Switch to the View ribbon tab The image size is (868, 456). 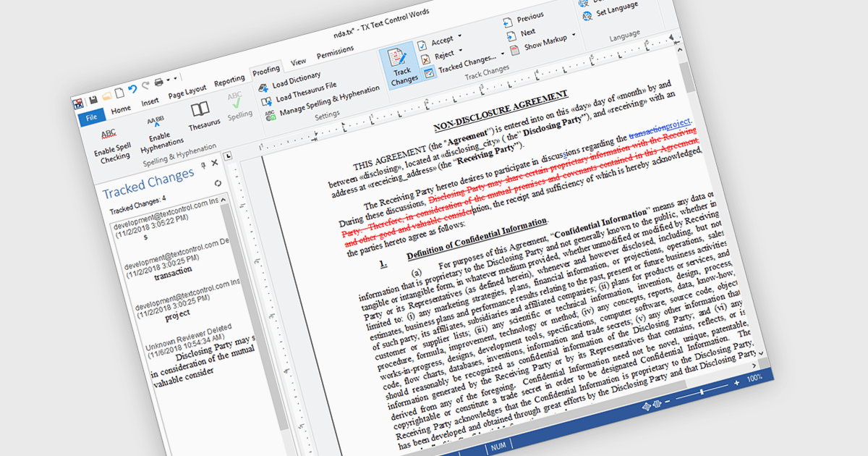298,62
